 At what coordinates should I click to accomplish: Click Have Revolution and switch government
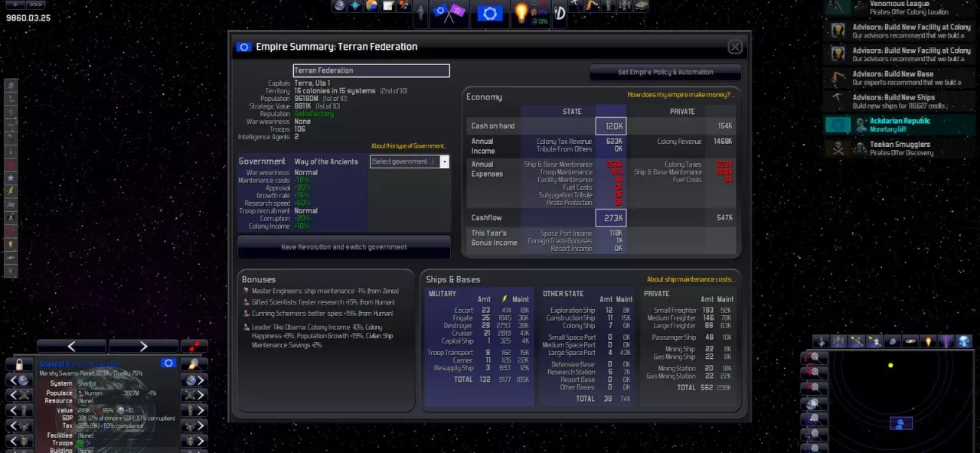[344, 247]
